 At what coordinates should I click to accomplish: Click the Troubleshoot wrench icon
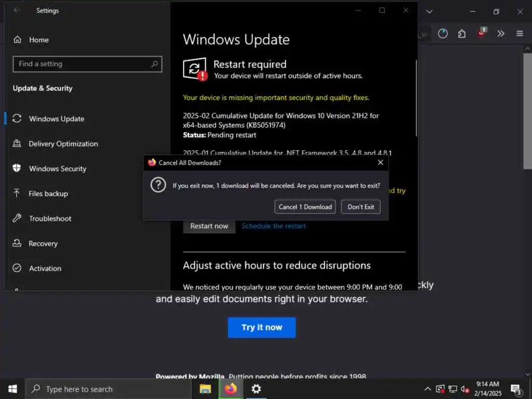tap(17, 218)
